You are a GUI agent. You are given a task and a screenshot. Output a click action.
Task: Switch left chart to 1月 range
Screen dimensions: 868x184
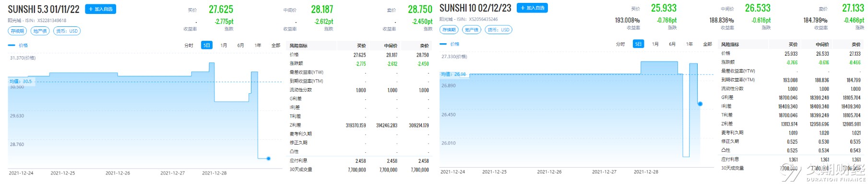pyautogui.click(x=224, y=46)
